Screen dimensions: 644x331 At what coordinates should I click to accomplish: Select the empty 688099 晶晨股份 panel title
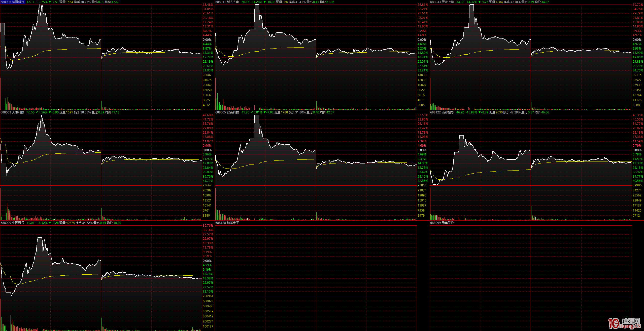(x=442, y=223)
